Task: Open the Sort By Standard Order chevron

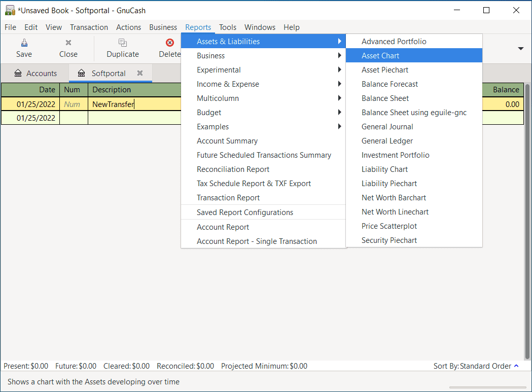Action: click(516, 366)
